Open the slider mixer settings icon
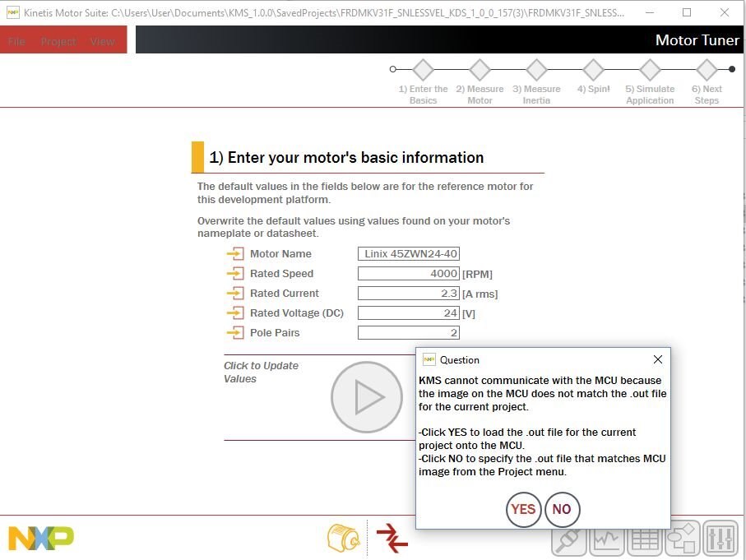 pos(721,538)
